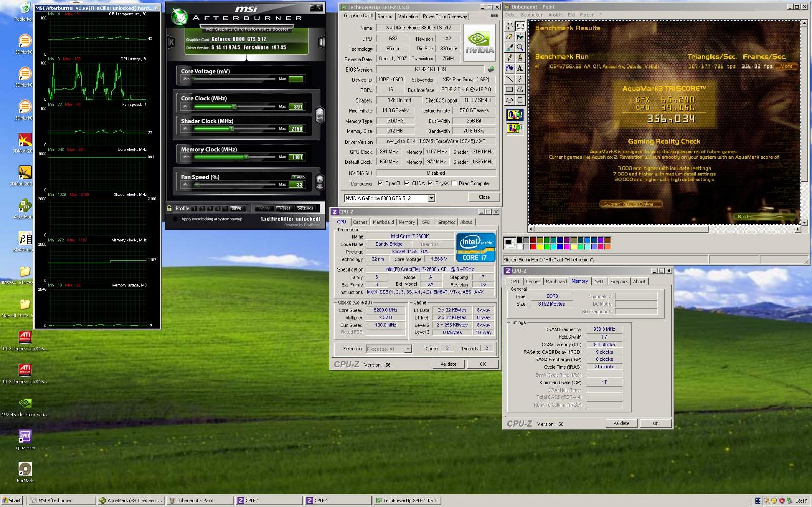Select the Text tool in Paint
The width and height of the screenshot is (812, 507).
click(520, 69)
